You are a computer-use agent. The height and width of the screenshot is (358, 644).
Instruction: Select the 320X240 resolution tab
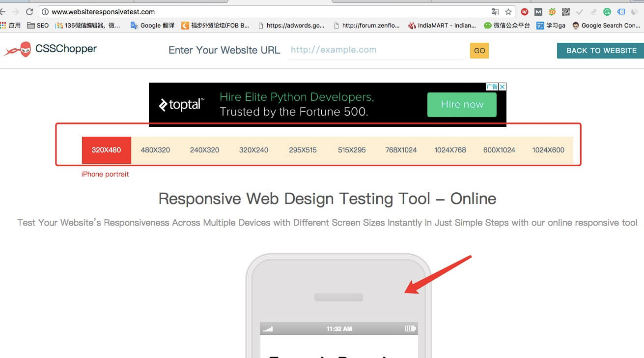coord(253,150)
